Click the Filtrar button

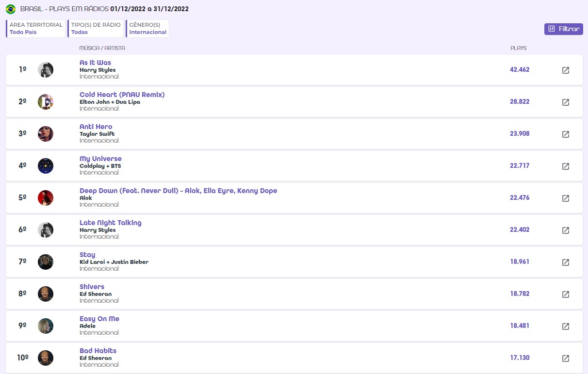[564, 29]
